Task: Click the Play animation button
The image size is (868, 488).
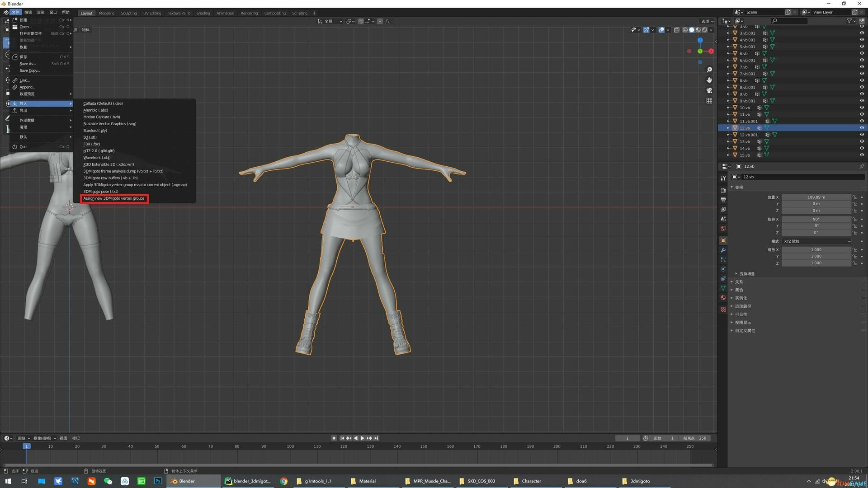Action: point(362,438)
